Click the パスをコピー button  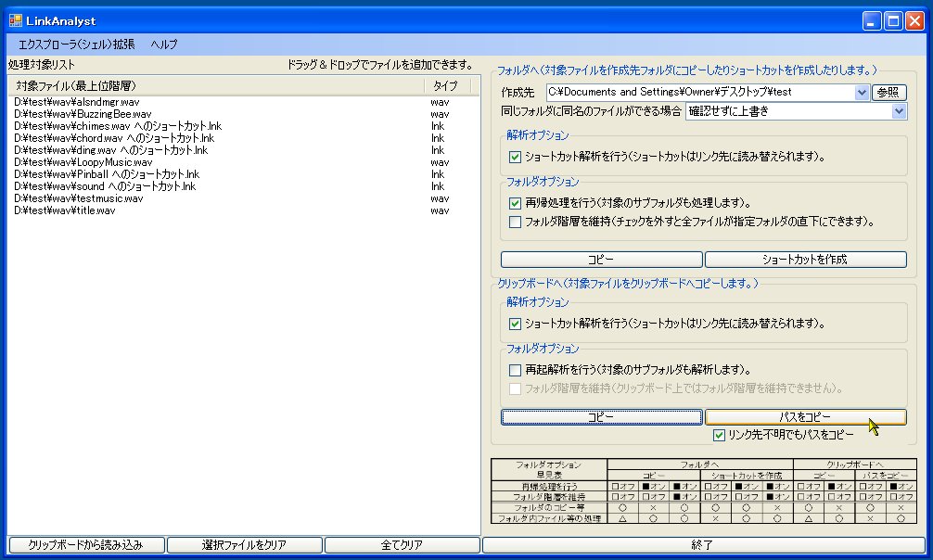tap(806, 417)
